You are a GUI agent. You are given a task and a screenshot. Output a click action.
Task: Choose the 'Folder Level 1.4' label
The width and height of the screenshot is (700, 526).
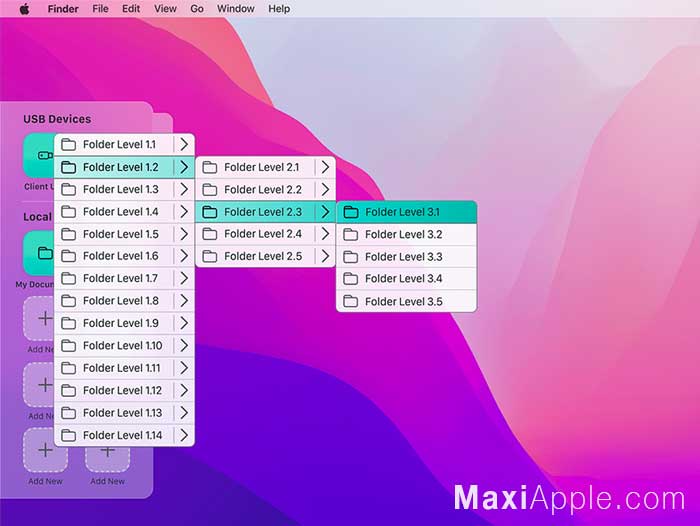(121, 211)
